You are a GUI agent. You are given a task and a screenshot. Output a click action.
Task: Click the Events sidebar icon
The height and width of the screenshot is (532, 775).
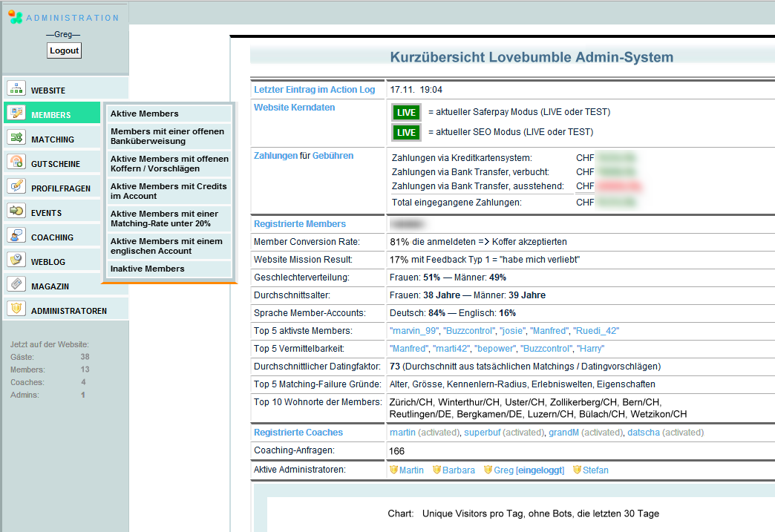tap(16, 211)
